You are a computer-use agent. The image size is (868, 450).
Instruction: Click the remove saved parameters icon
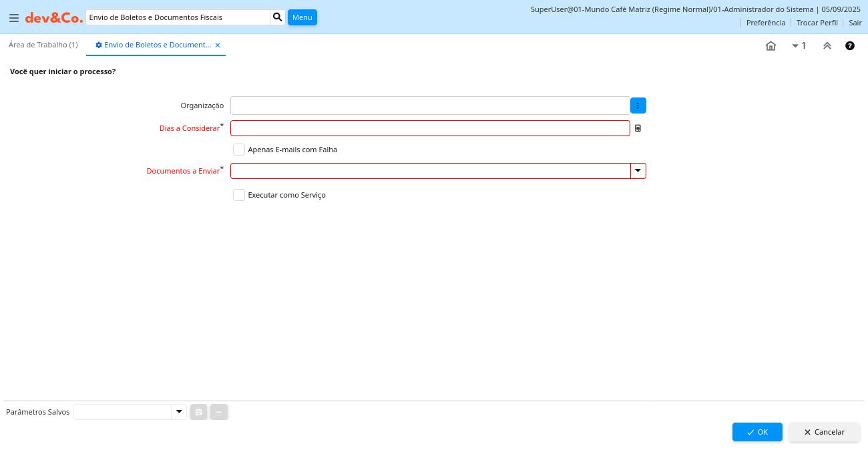(x=219, y=412)
